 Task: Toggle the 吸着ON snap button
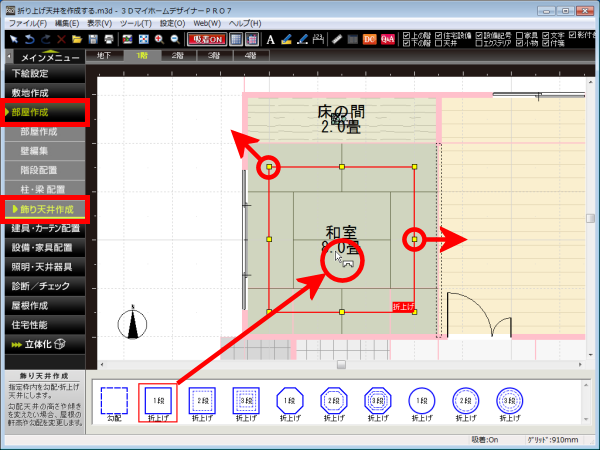tap(207, 39)
